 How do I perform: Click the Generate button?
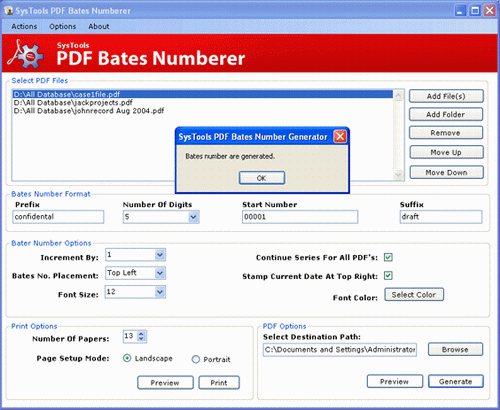point(455,381)
